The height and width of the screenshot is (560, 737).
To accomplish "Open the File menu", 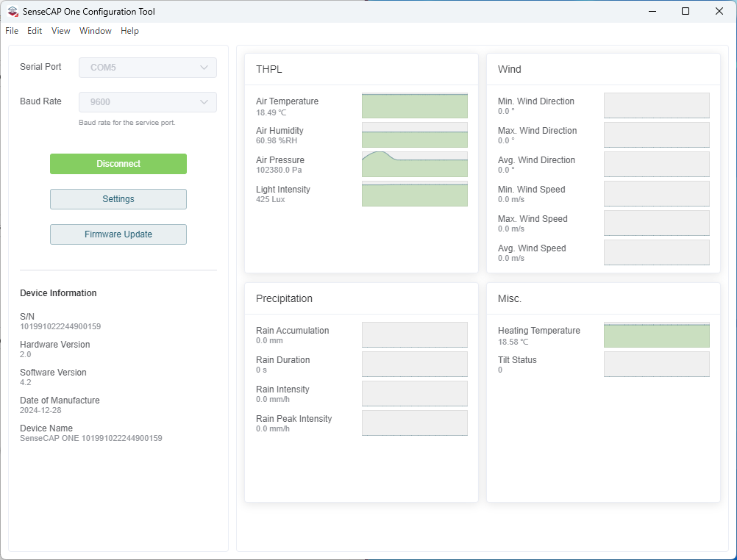I will [x=12, y=31].
